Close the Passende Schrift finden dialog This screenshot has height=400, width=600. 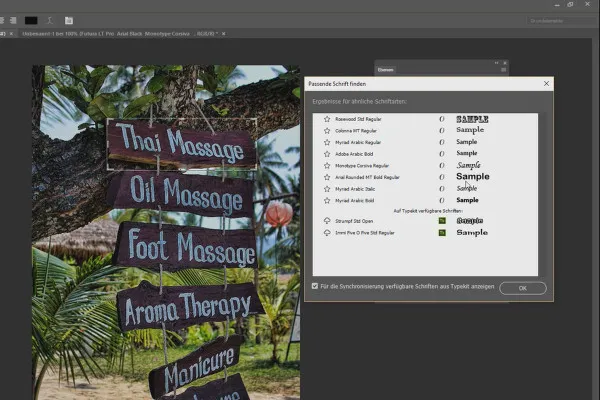click(x=546, y=83)
